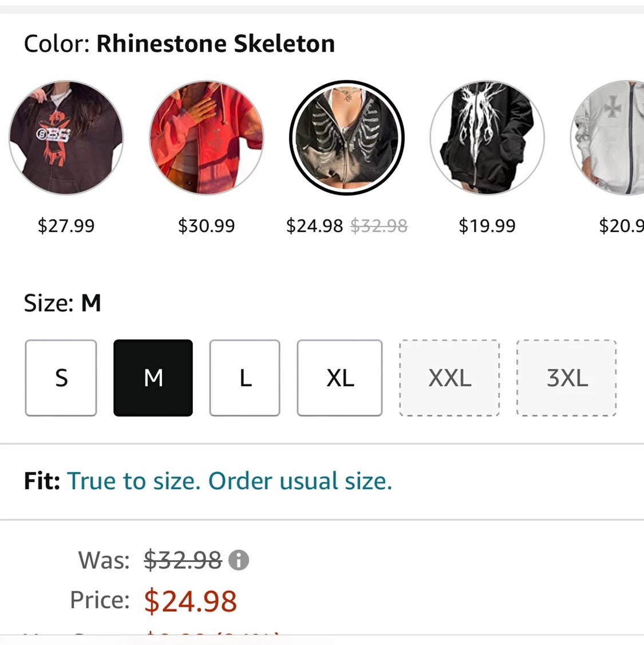Click the info icon beside Was price

(x=239, y=560)
